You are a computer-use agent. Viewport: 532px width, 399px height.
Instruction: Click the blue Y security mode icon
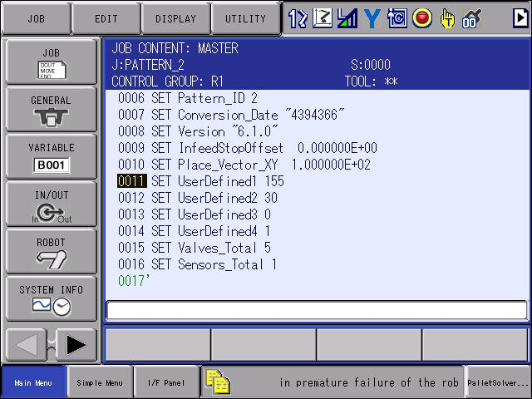372,18
